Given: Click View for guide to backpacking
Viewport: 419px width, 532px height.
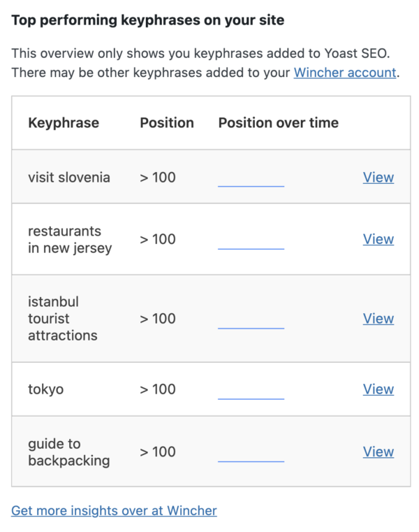Looking at the screenshot, I should click(378, 452).
